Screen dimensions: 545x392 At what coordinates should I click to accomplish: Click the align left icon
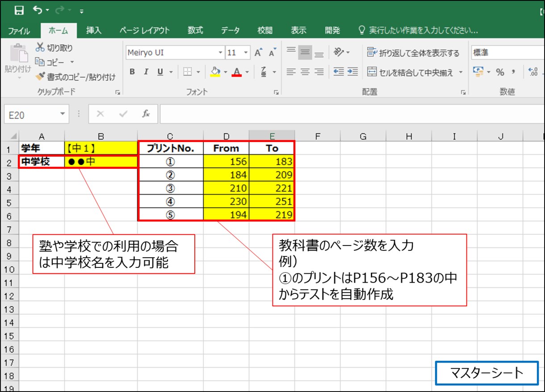pyautogui.click(x=291, y=71)
